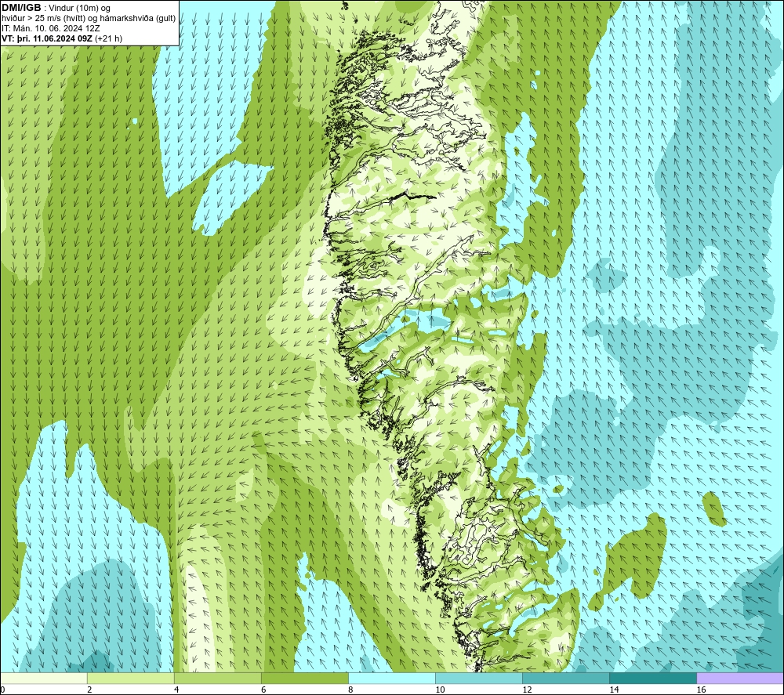Click the 'VT: þri. 11.06.2024 09Z' line

tap(47, 38)
